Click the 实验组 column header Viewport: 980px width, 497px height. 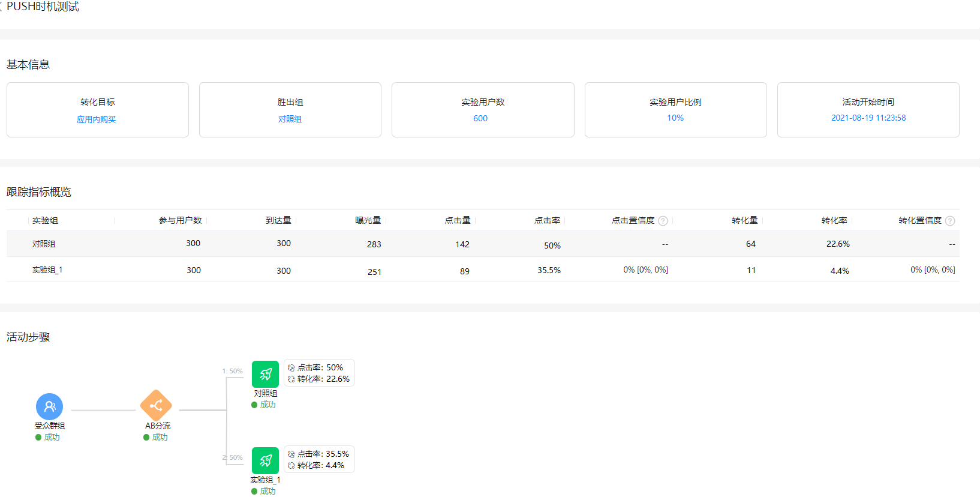tap(45, 220)
